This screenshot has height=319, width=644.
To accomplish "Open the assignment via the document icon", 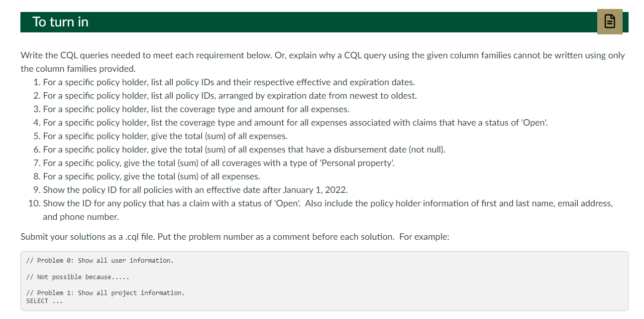I will click(x=609, y=22).
